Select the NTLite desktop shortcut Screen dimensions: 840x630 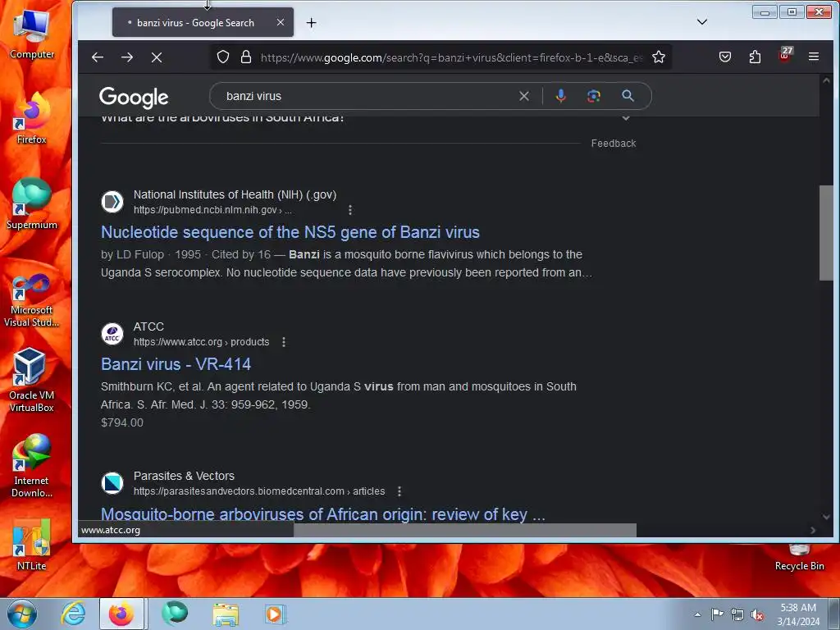pos(32,545)
